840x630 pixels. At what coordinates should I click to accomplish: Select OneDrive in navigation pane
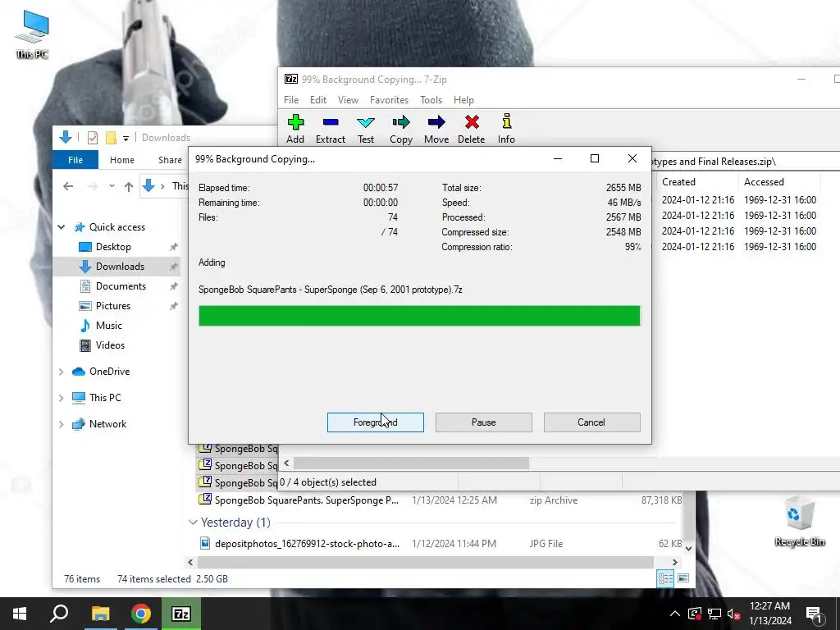tap(109, 372)
